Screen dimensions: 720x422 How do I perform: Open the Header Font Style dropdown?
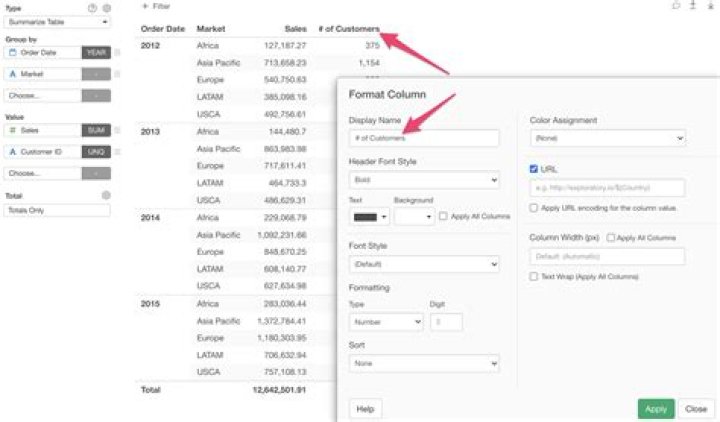pyautogui.click(x=423, y=180)
